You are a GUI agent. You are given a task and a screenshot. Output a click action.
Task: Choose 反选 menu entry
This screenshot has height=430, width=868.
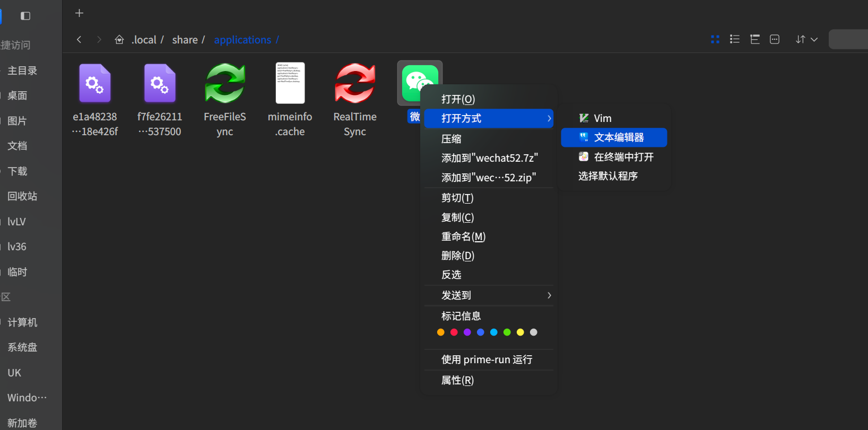point(489,275)
